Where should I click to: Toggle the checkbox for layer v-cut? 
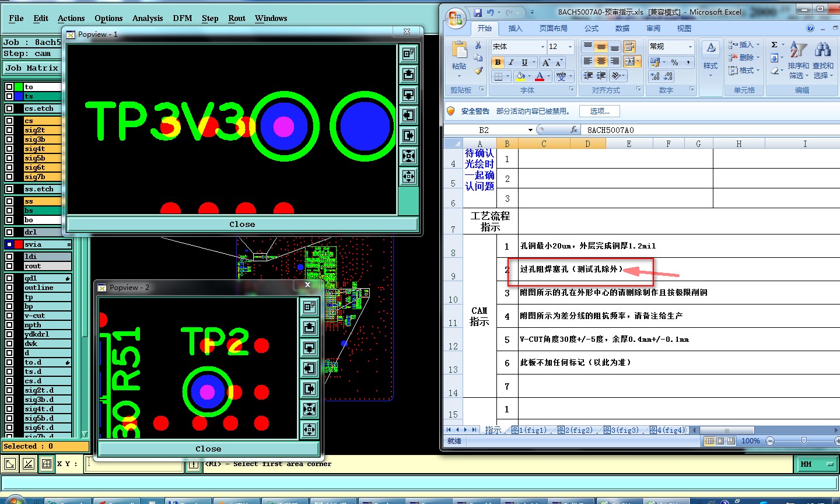(x=9, y=316)
